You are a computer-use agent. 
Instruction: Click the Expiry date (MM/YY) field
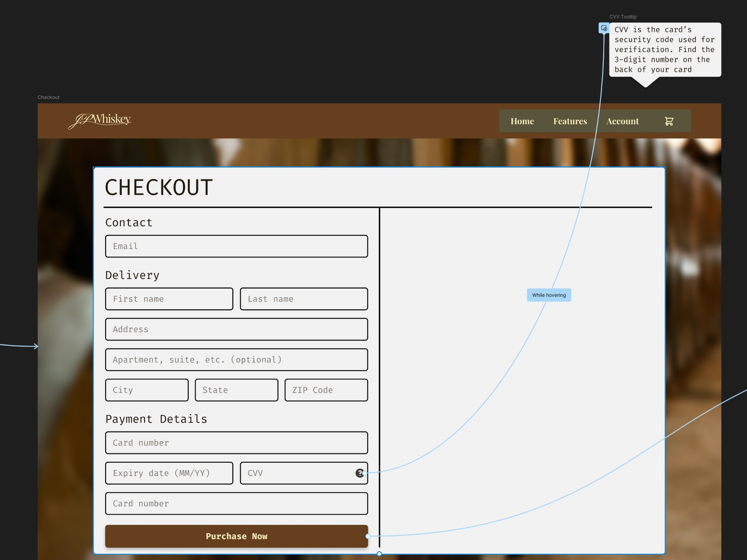(169, 473)
